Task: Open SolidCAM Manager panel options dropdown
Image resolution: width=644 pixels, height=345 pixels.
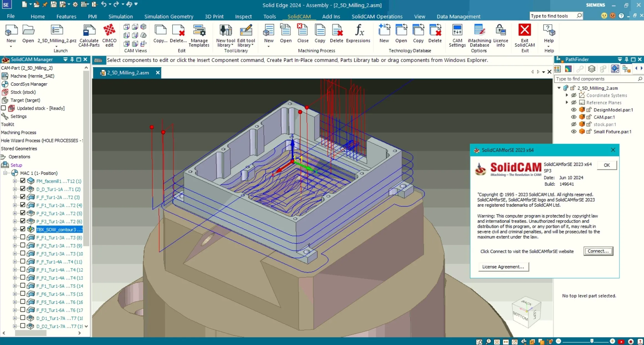Action: click(x=65, y=59)
